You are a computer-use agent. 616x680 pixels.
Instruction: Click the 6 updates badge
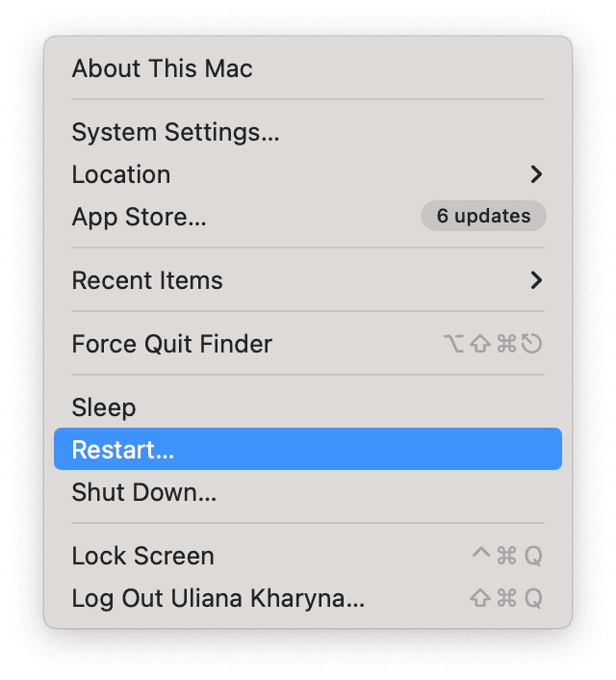click(x=483, y=217)
